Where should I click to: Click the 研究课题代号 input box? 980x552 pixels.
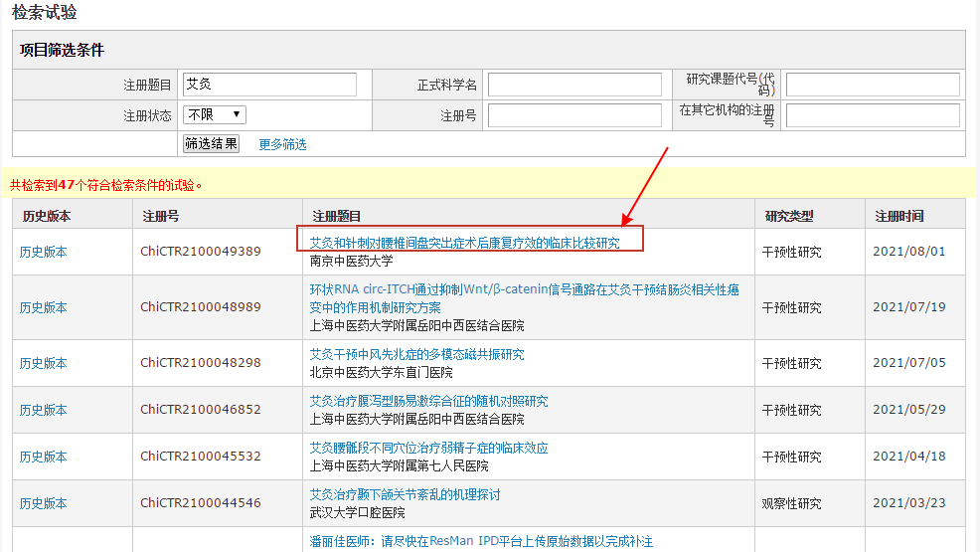[x=873, y=86]
